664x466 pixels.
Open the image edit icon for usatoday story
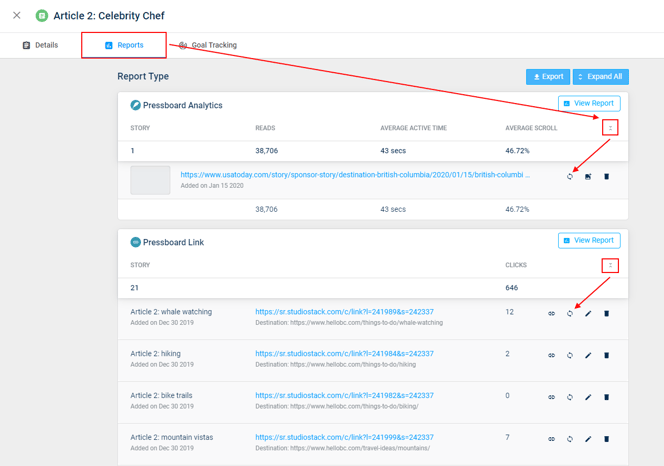(588, 177)
